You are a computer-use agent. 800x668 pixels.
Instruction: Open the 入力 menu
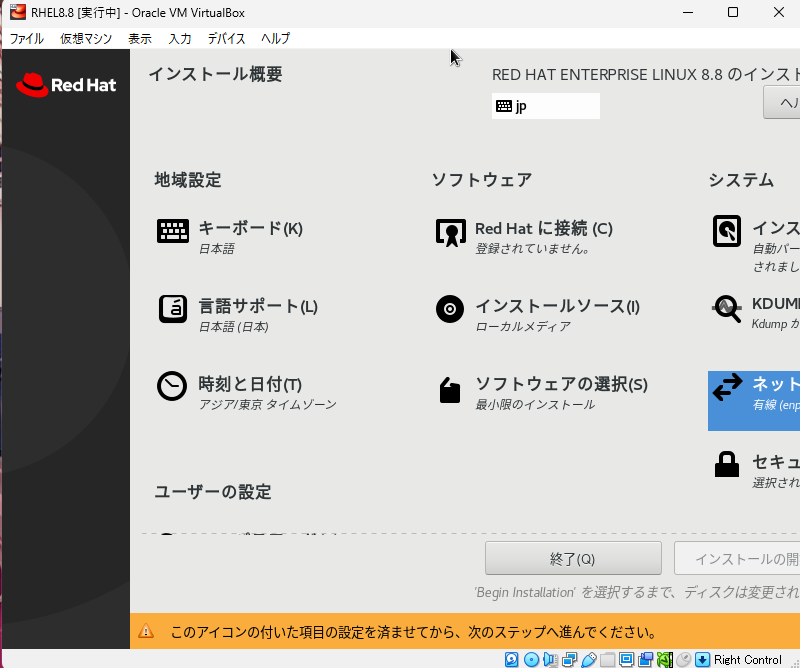[180, 38]
